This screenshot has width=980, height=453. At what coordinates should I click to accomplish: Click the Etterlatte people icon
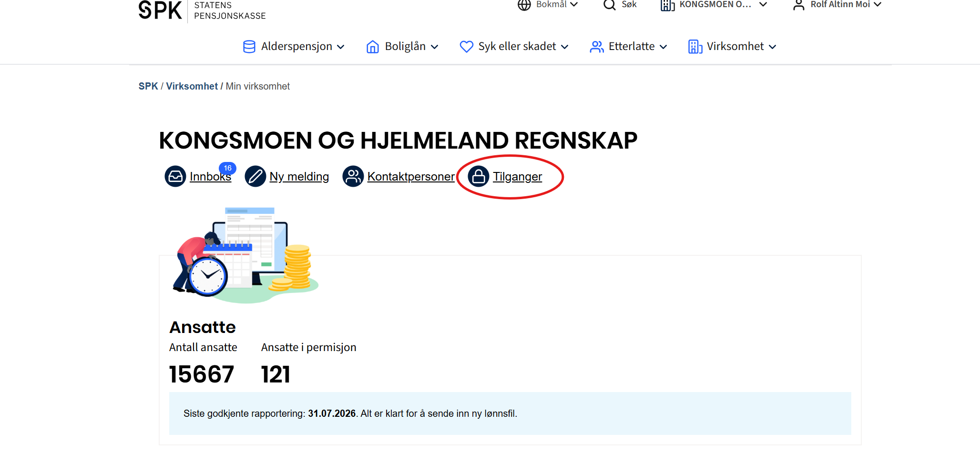tap(597, 47)
